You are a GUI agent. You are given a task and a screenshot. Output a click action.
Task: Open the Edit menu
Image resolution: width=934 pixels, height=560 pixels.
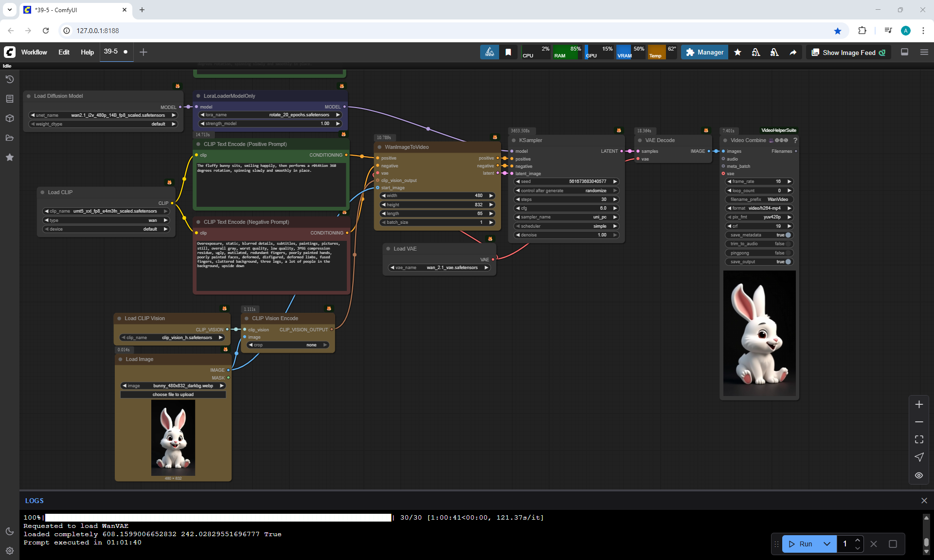64,52
